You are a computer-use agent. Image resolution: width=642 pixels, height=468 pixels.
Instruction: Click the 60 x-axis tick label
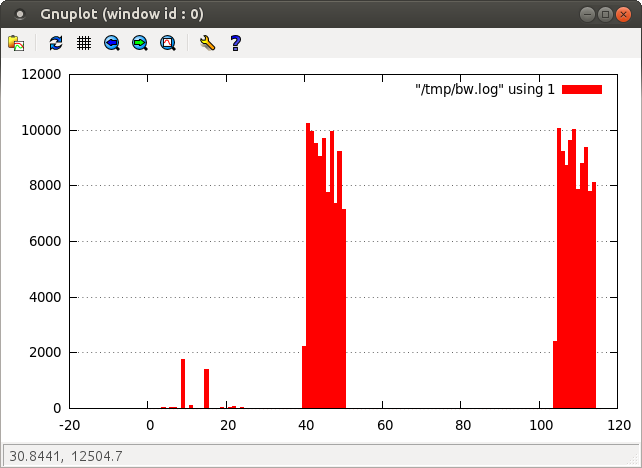click(x=383, y=425)
